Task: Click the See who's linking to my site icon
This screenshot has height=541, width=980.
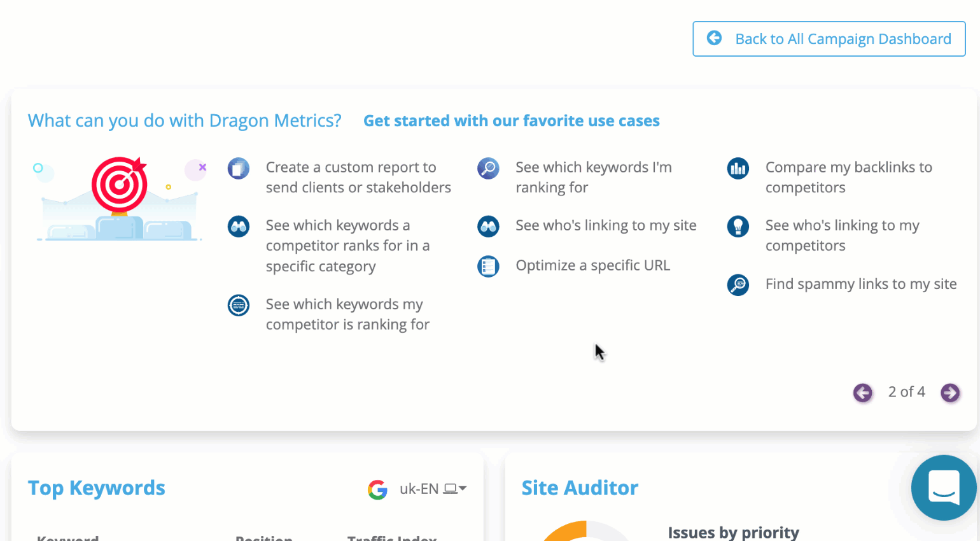Action: [488, 227]
